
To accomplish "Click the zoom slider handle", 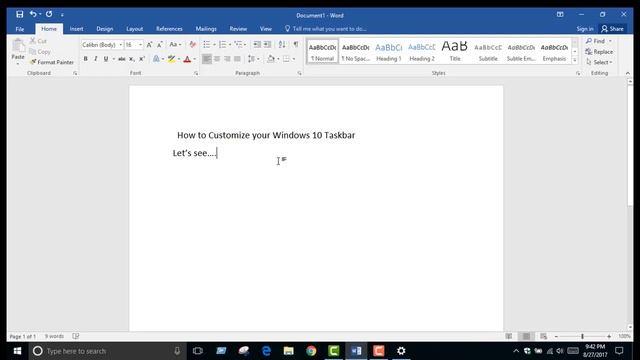I will 582,336.
